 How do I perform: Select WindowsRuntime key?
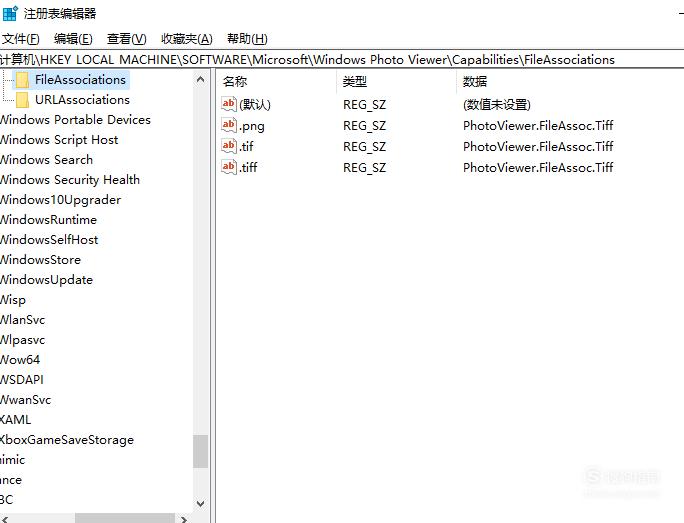pos(48,220)
